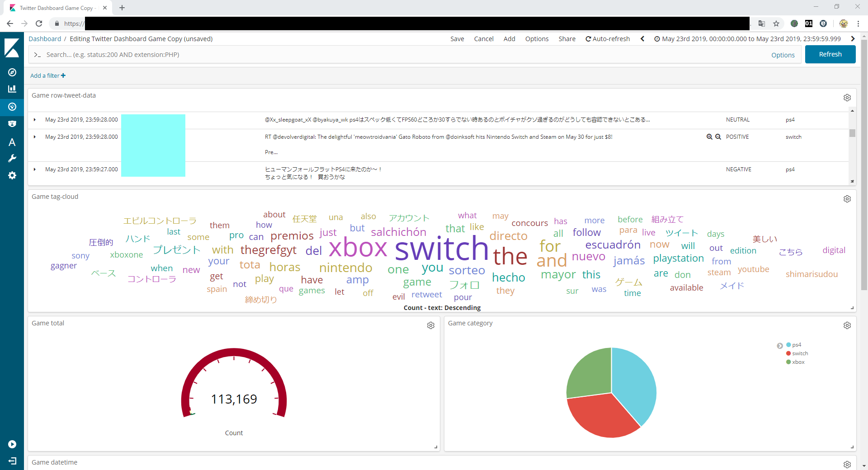Image resolution: width=868 pixels, height=470 pixels.
Task: Open the Visualize bar chart icon
Action: (12, 89)
